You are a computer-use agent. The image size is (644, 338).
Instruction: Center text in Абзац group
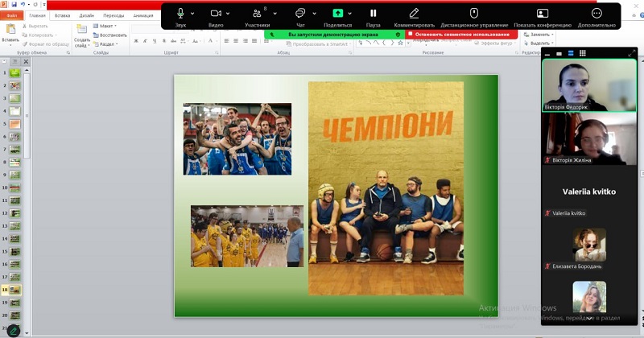pyautogui.click(x=236, y=41)
